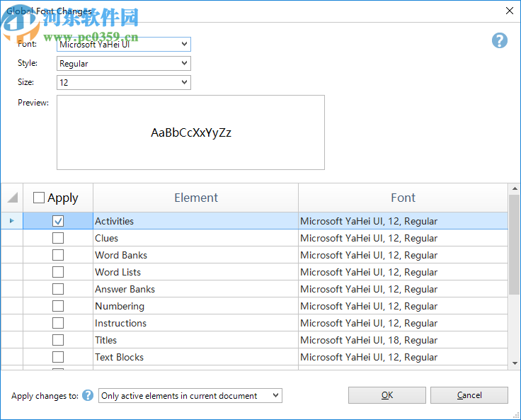Open the Size dropdown
This screenshot has width=521, height=420.
click(x=124, y=82)
